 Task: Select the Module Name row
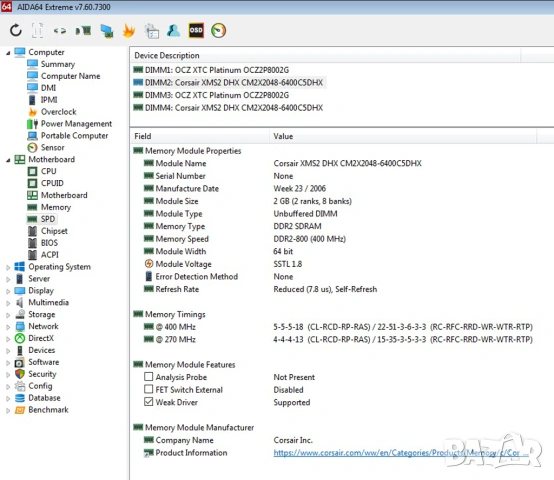point(283,164)
